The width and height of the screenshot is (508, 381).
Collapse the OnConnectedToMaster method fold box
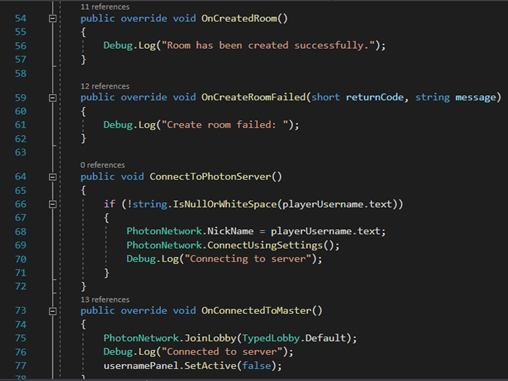pos(52,311)
